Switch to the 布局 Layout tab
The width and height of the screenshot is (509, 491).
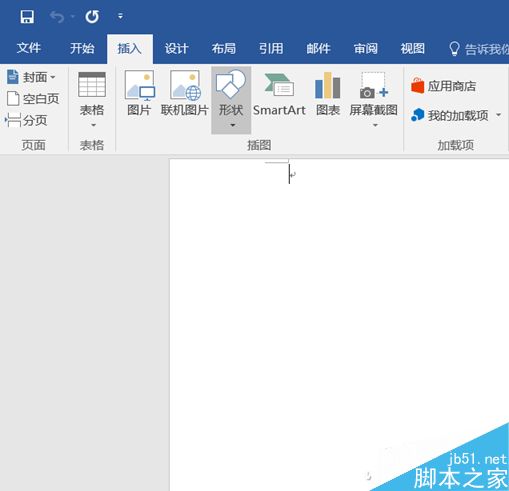click(224, 49)
